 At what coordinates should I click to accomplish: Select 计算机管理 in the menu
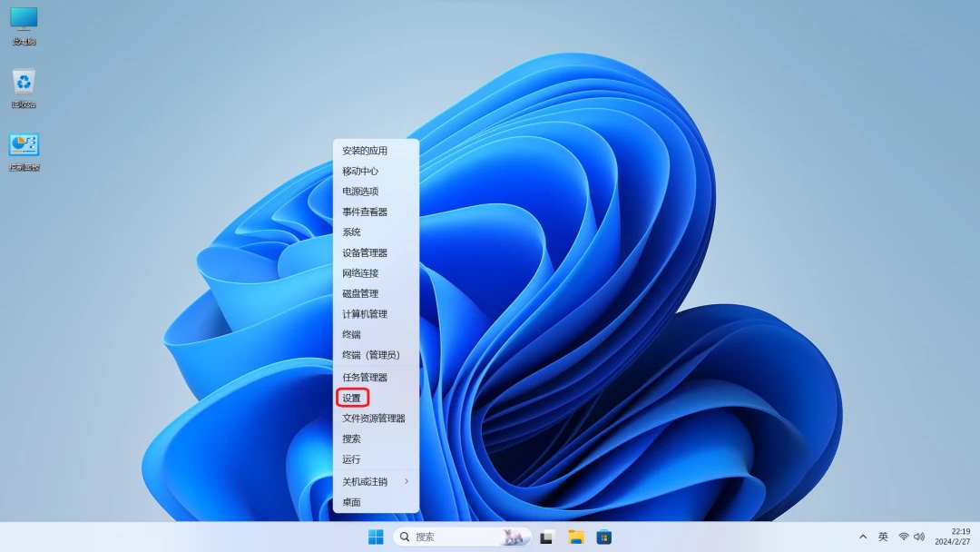(376, 314)
